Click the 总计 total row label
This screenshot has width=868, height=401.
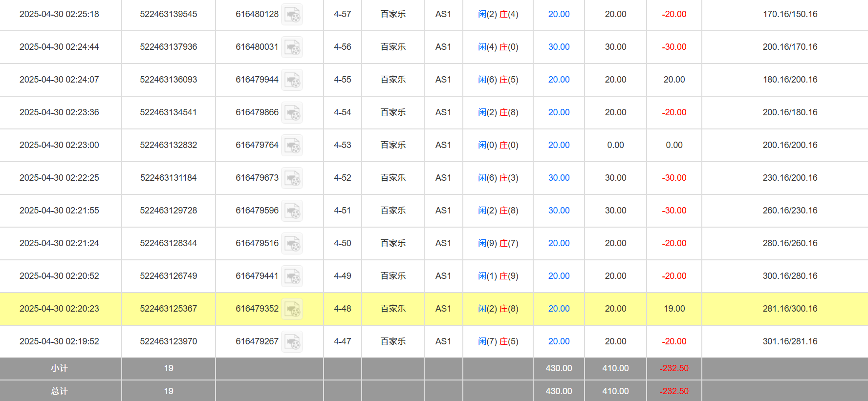(59, 391)
